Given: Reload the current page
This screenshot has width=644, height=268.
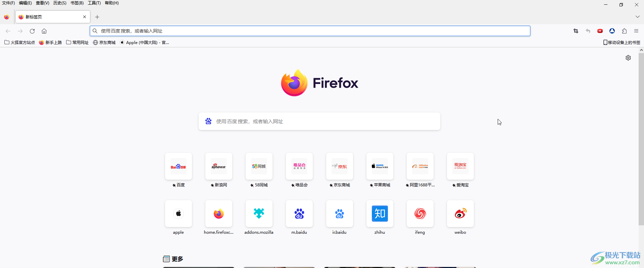Looking at the screenshot, I should click(x=32, y=31).
